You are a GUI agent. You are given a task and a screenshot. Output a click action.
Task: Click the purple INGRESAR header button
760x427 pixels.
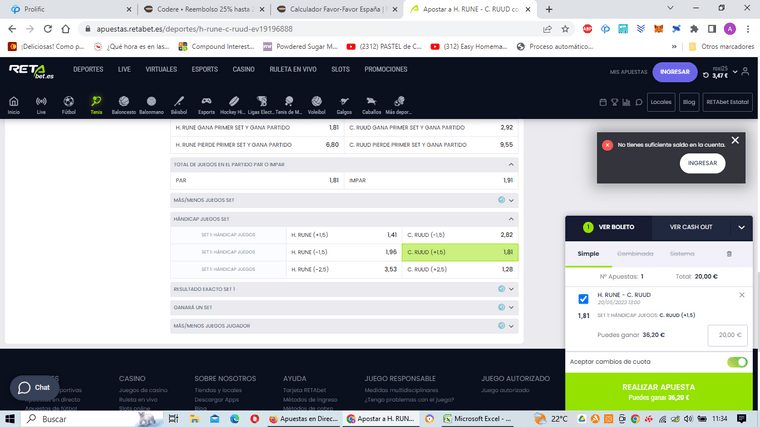pyautogui.click(x=675, y=72)
